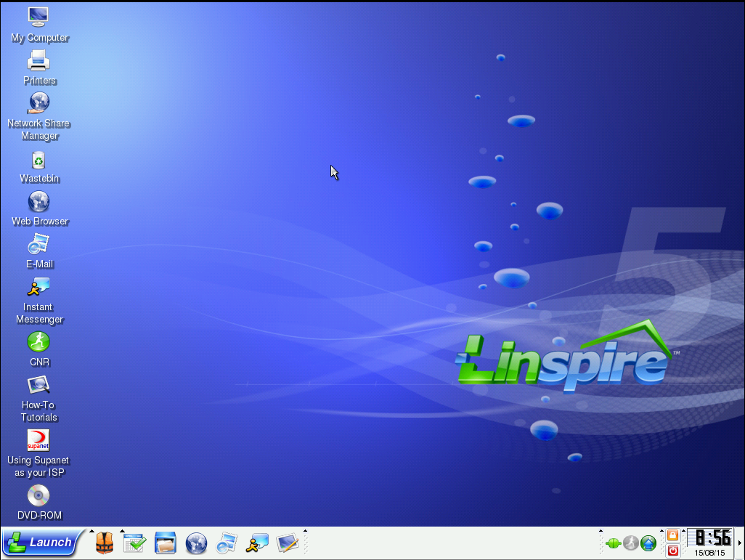Click the green network plug icon in the tray
745x560 pixels.
pyautogui.click(x=613, y=543)
